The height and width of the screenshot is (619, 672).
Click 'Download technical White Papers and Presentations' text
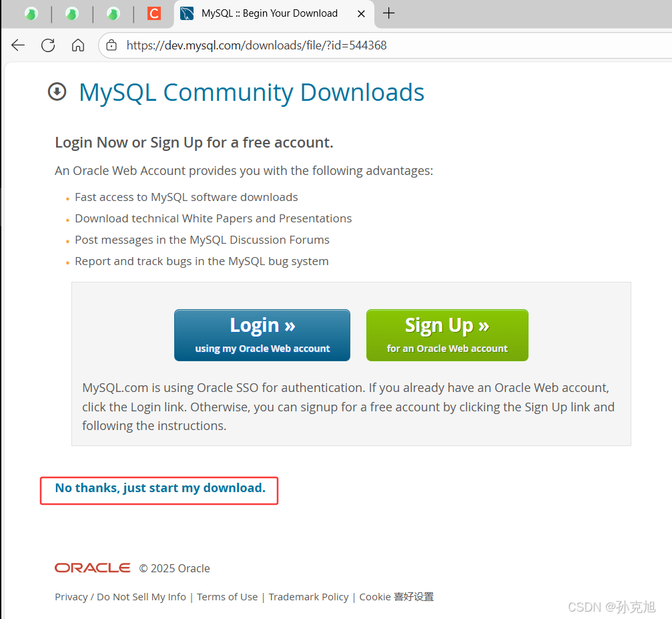[214, 218]
